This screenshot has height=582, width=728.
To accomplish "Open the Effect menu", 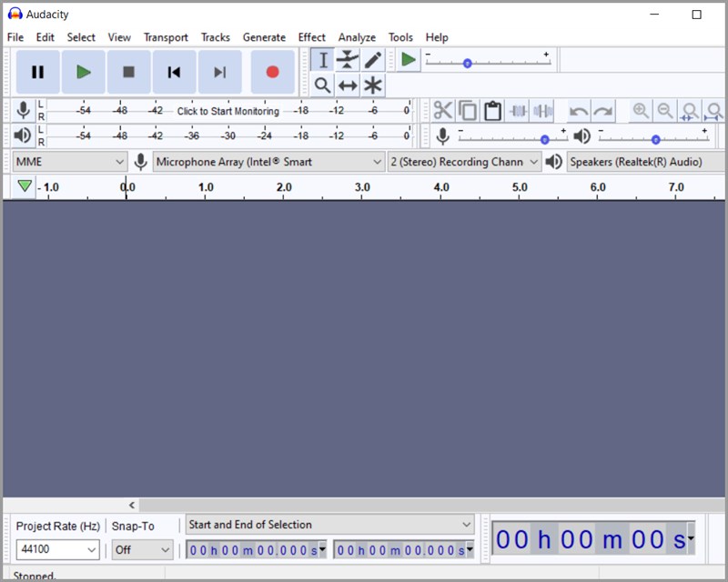I will point(312,37).
